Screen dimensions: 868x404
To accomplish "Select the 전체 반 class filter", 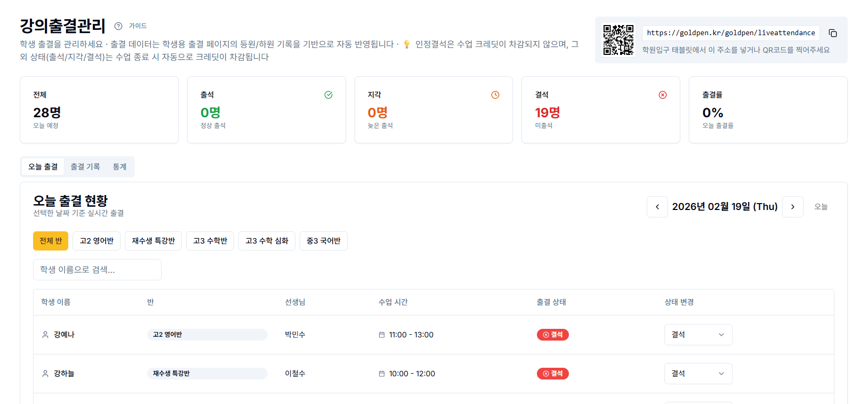I will click(x=51, y=241).
